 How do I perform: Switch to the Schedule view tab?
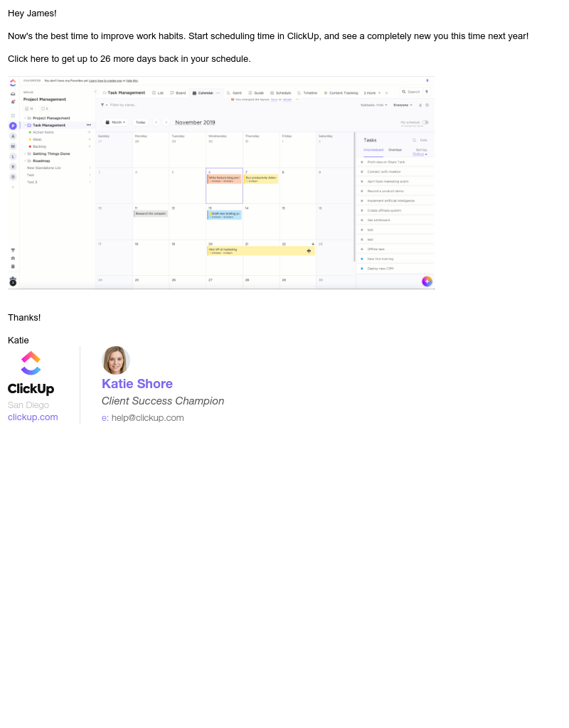point(280,93)
